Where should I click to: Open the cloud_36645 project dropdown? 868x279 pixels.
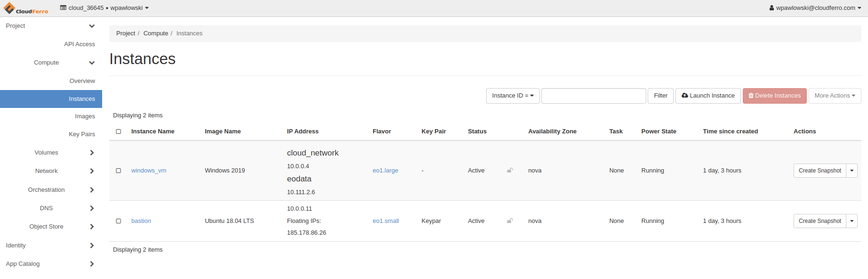pyautogui.click(x=104, y=8)
